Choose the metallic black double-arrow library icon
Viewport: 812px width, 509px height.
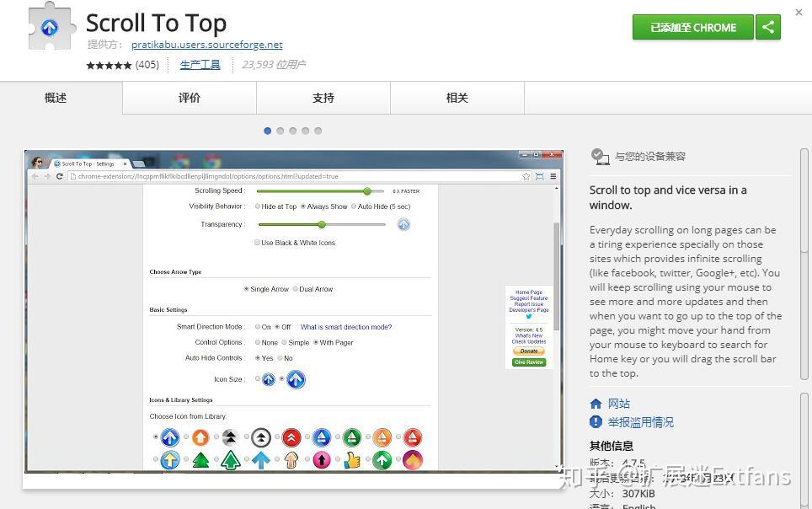(231, 437)
